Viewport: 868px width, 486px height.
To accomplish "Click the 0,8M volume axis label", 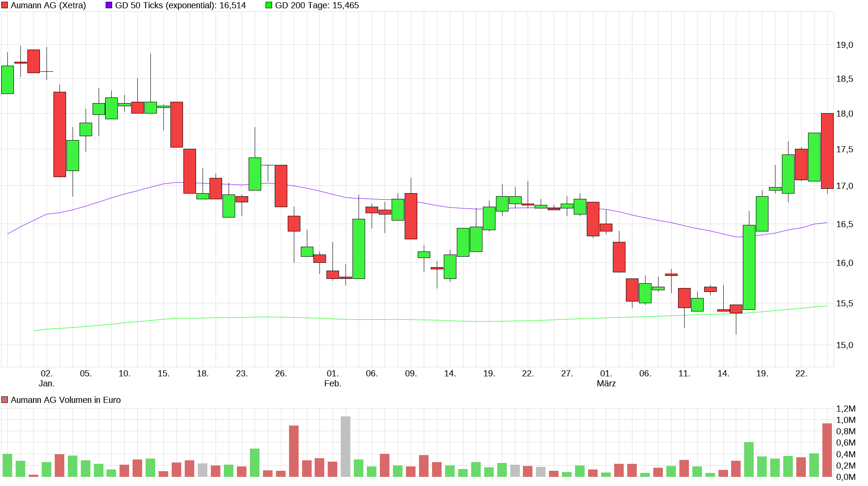I will (846, 431).
